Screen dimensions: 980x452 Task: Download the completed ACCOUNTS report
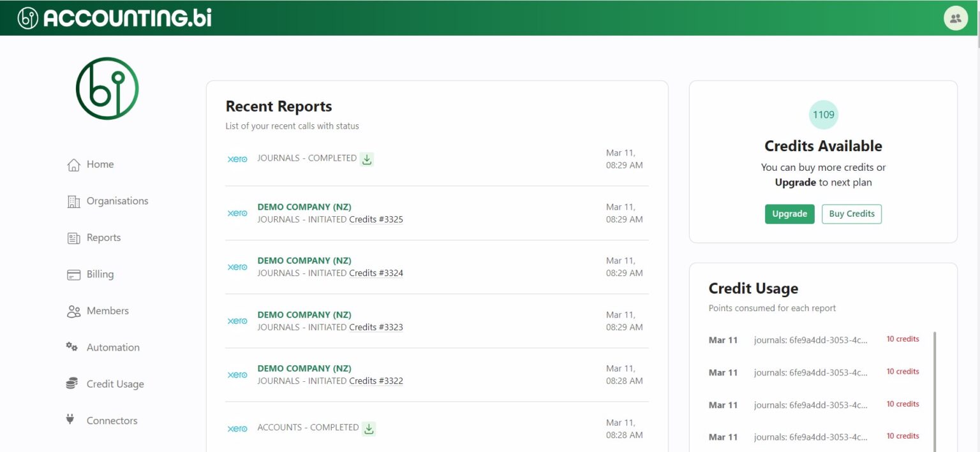pos(369,428)
